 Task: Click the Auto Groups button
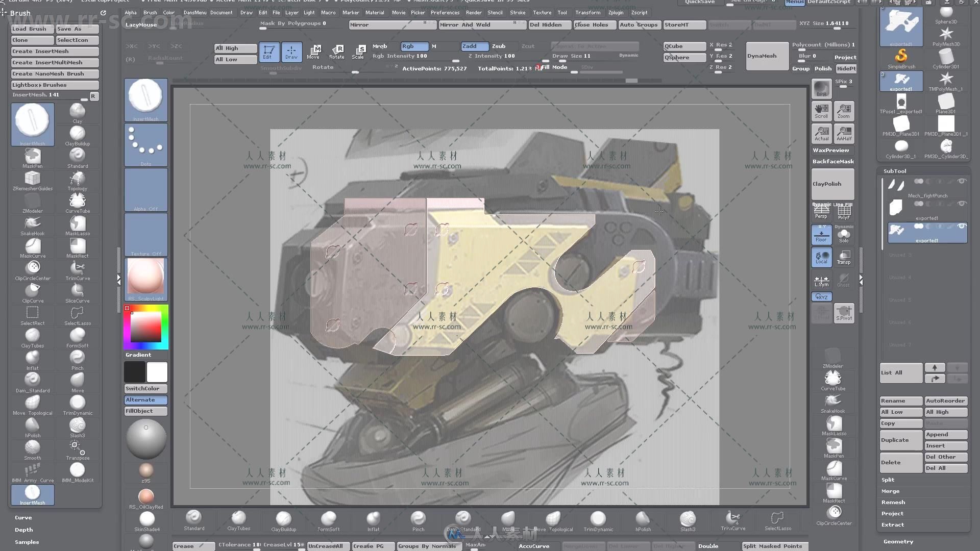[639, 24]
